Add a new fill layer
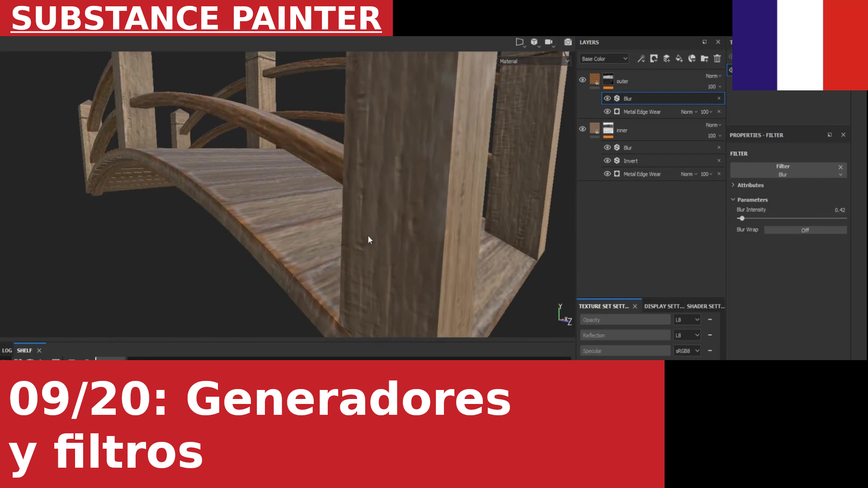This screenshot has height=488, width=868. [x=679, y=59]
